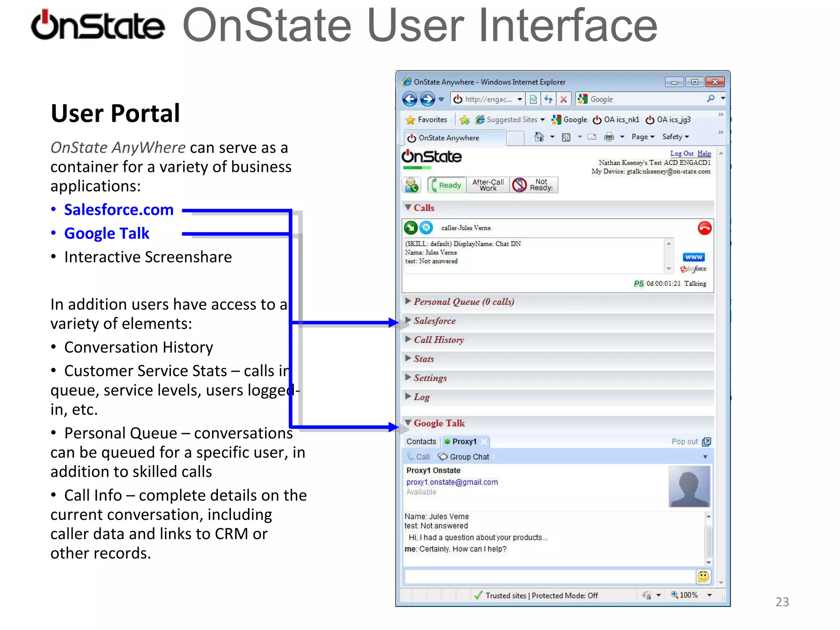
Task: Click the Salesforce logo icon in call panel
Action: pos(693,269)
